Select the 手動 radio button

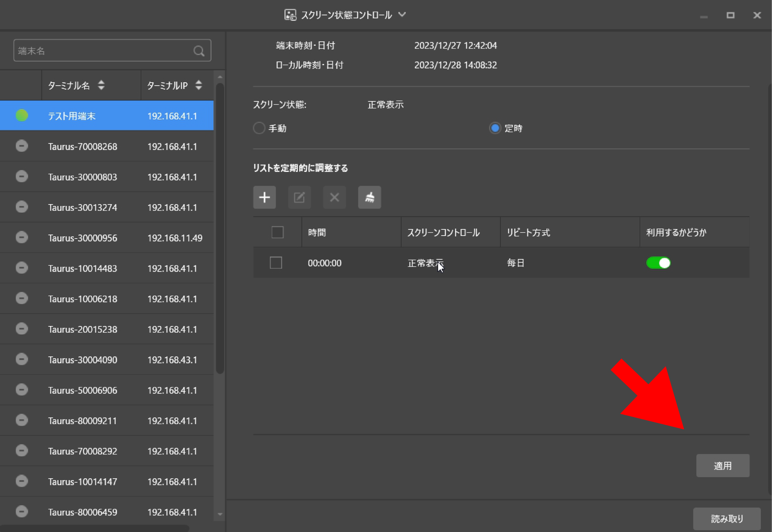click(x=259, y=128)
